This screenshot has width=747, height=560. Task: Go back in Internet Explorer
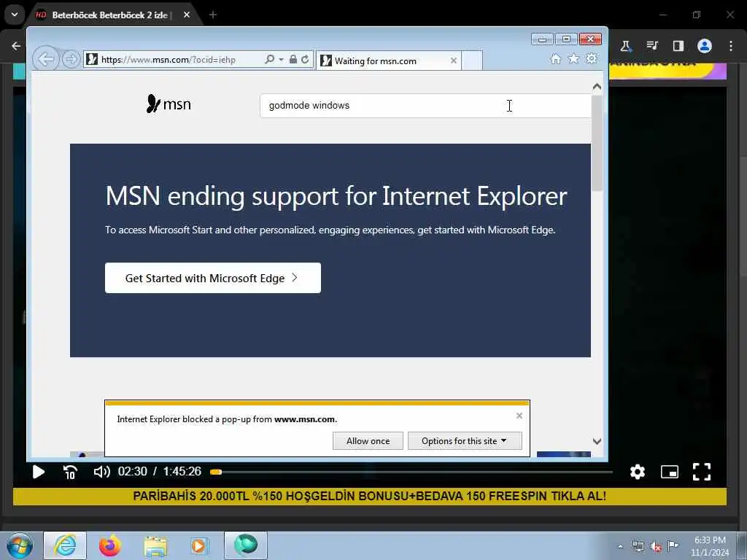click(46, 60)
